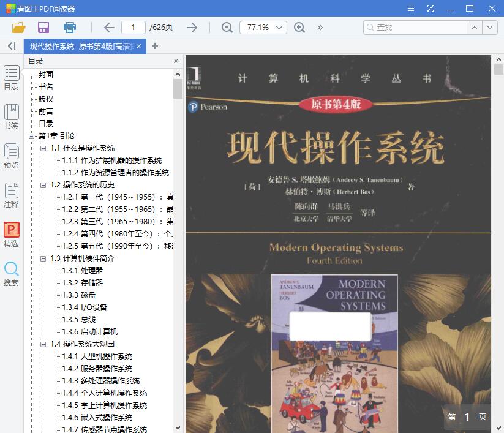Open 1.3.5 总线 entry
The width and height of the screenshot is (504, 433).
click(79, 320)
